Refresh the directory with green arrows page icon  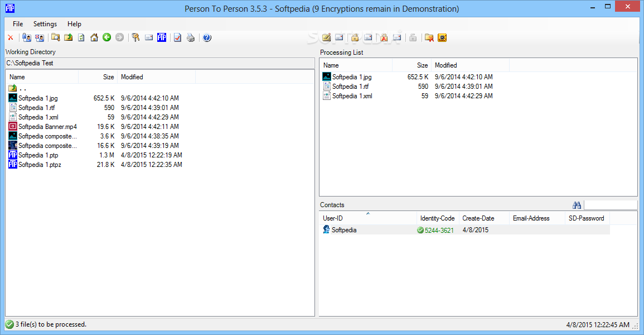tap(81, 38)
